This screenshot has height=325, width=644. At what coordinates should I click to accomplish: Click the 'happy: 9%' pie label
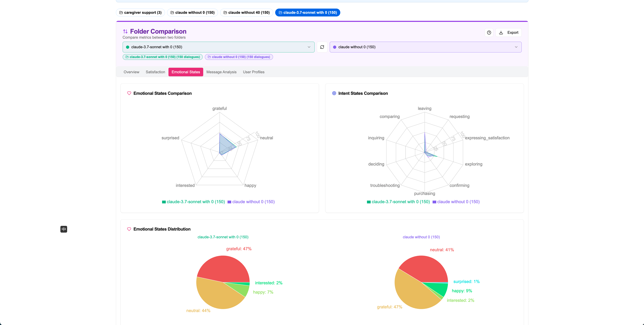point(462,291)
